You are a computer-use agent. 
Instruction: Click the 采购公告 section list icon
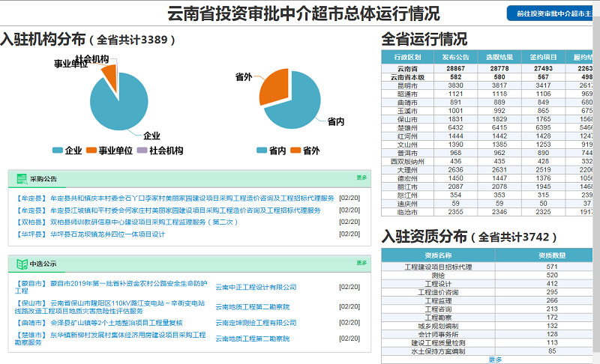21,179
